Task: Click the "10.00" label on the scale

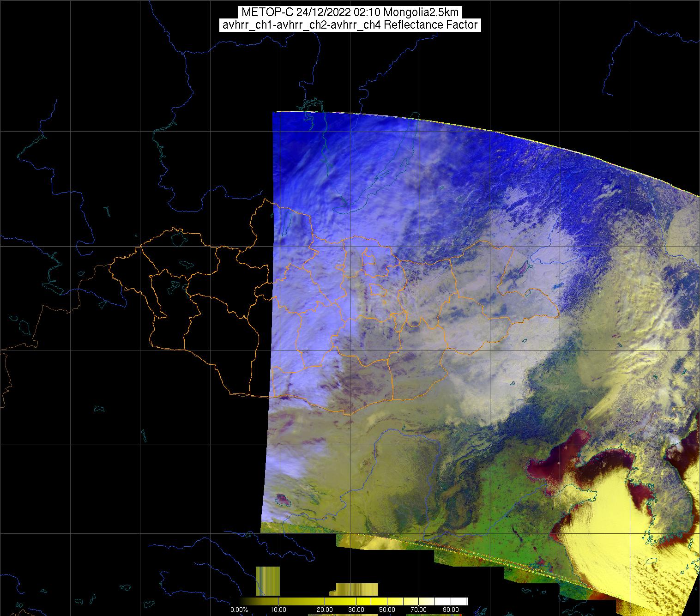Action: (x=279, y=610)
